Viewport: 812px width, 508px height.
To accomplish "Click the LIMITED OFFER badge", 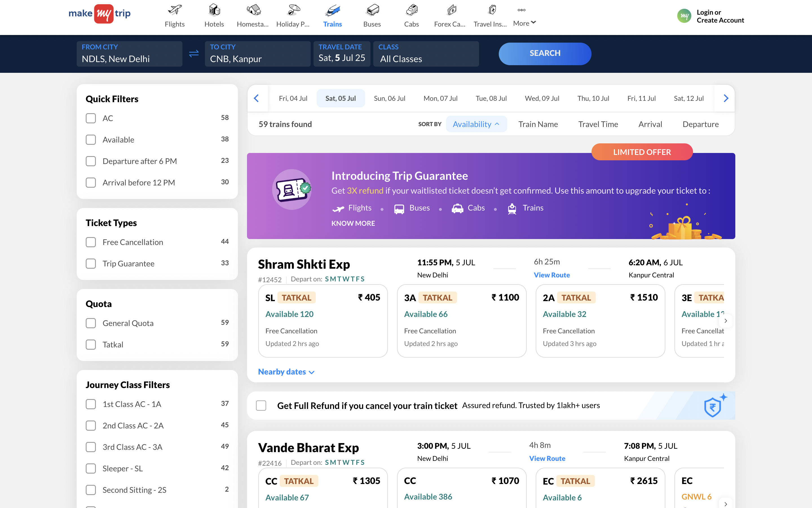I will point(642,152).
